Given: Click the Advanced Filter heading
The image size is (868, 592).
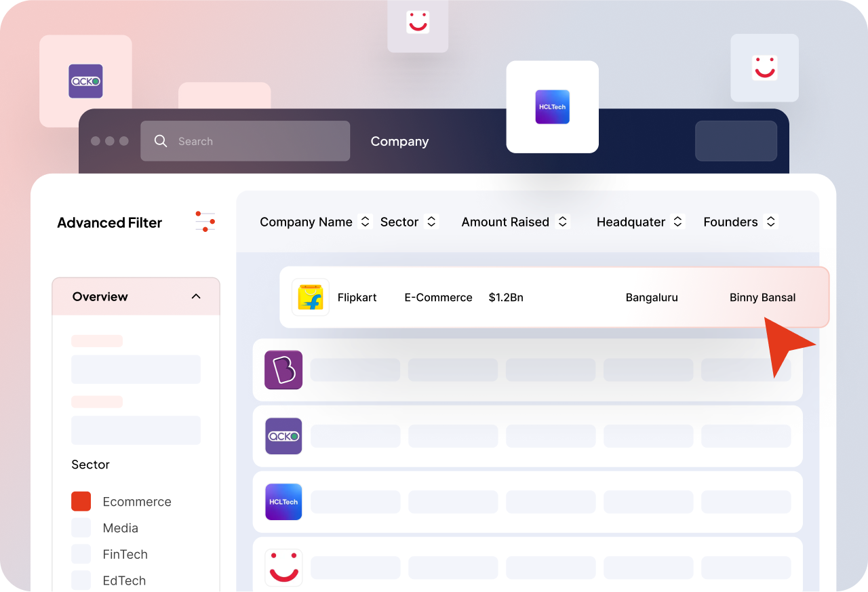Looking at the screenshot, I should click(110, 222).
